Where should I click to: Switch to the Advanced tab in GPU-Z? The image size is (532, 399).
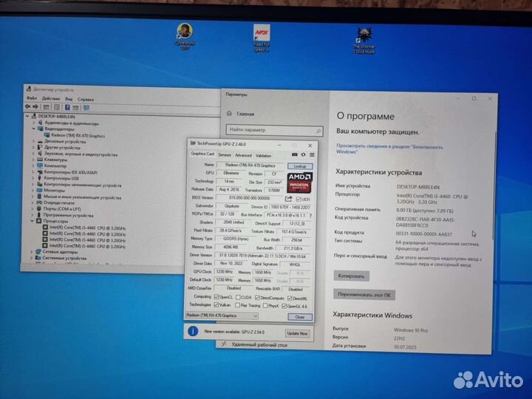(x=243, y=155)
